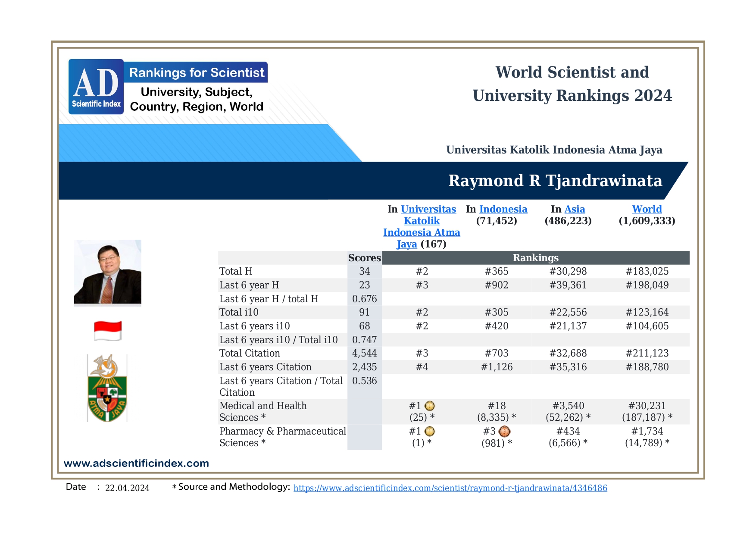The width and height of the screenshot is (756, 535).
Task: Click the AD Scientific Index logo
Action: [x=96, y=87]
